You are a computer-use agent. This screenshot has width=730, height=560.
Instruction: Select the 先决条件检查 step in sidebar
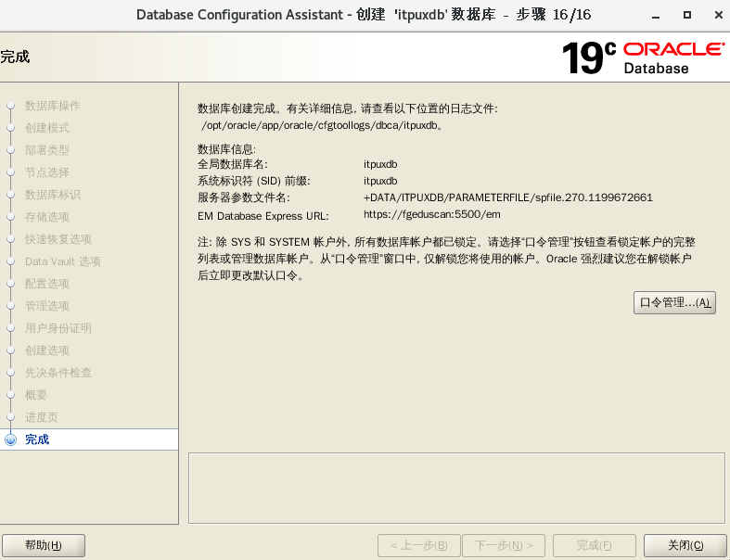[58, 373]
